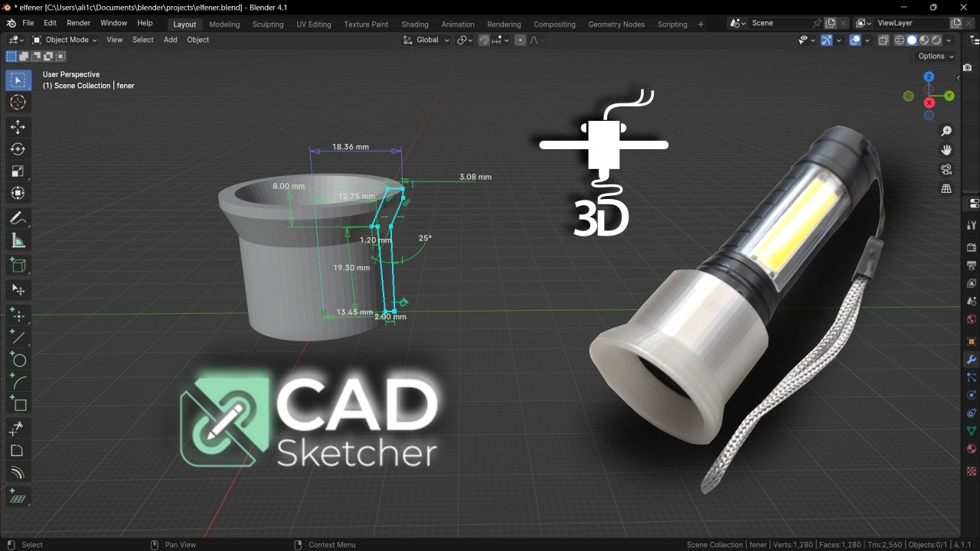This screenshot has width=980, height=551.
Task: Expand the gizmo options dropdown arrow
Action: coord(838,40)
